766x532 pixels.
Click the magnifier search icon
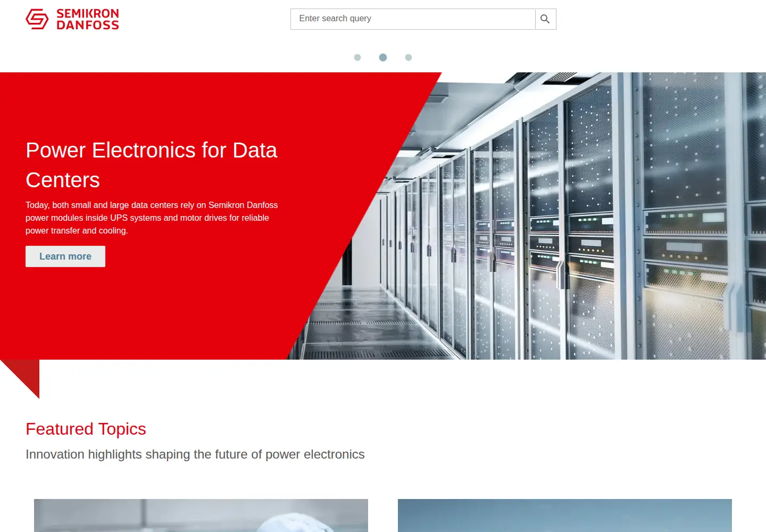coord(545,19)
